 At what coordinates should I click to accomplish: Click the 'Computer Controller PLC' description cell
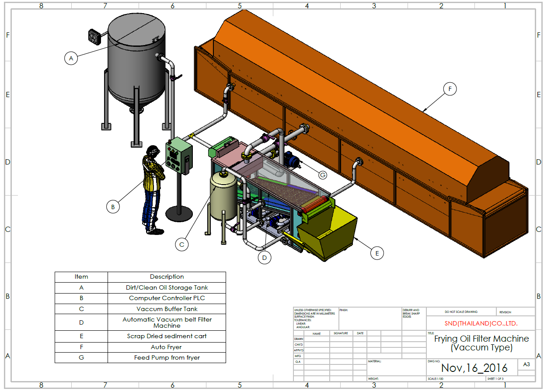167,298
